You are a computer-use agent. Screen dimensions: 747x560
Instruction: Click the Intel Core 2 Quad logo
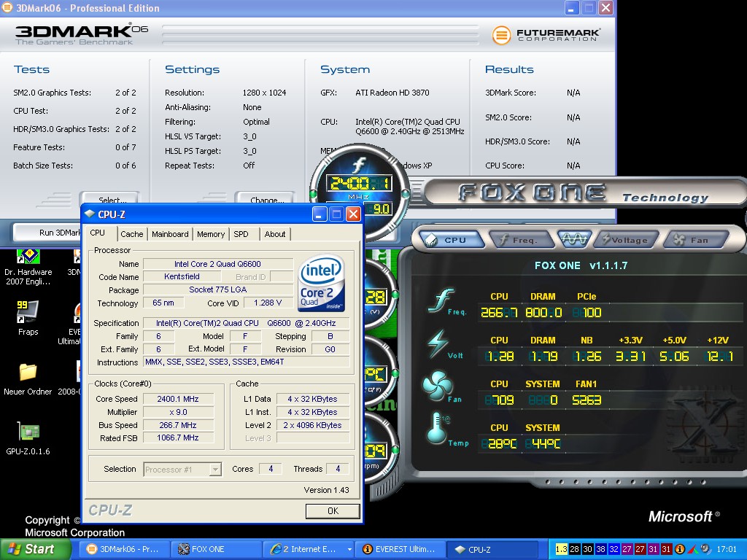coord(322,284)
